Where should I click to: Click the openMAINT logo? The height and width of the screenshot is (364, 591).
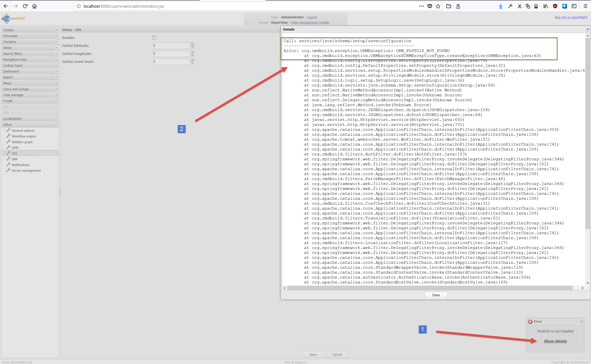coord(13,18)
